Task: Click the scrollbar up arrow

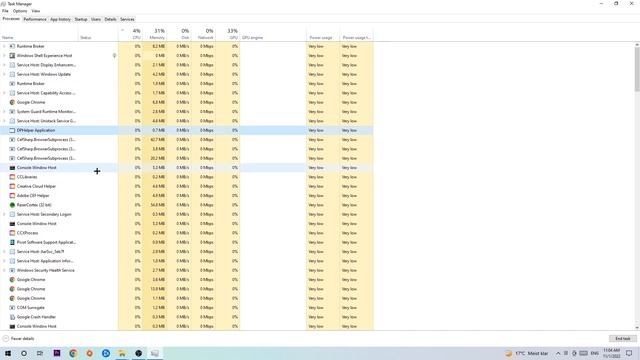Action: coord(637,44)
